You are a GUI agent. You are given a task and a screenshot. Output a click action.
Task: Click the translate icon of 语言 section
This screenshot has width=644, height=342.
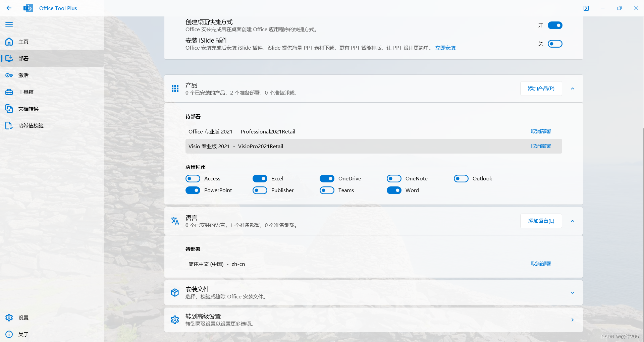(x=175, y=221)
